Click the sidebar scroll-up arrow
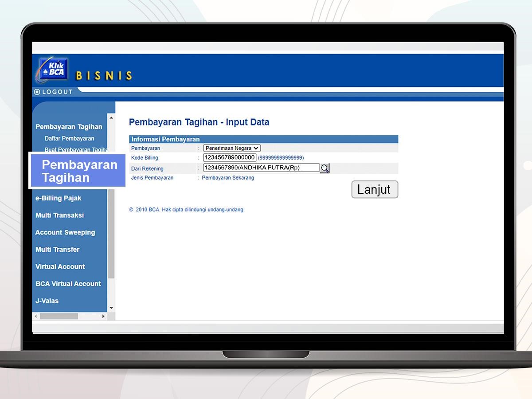The image size is (532, 399). point(111,118)
